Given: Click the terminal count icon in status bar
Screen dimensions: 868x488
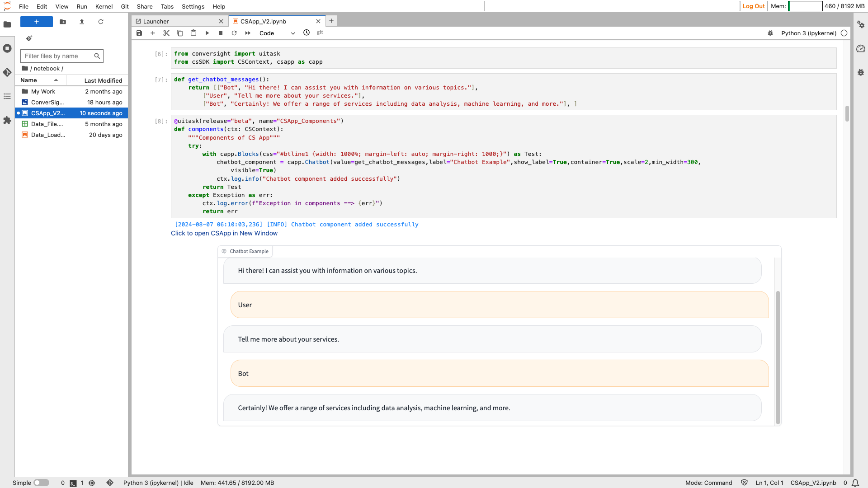Looking at the screenshot, I should click(73, 483).
